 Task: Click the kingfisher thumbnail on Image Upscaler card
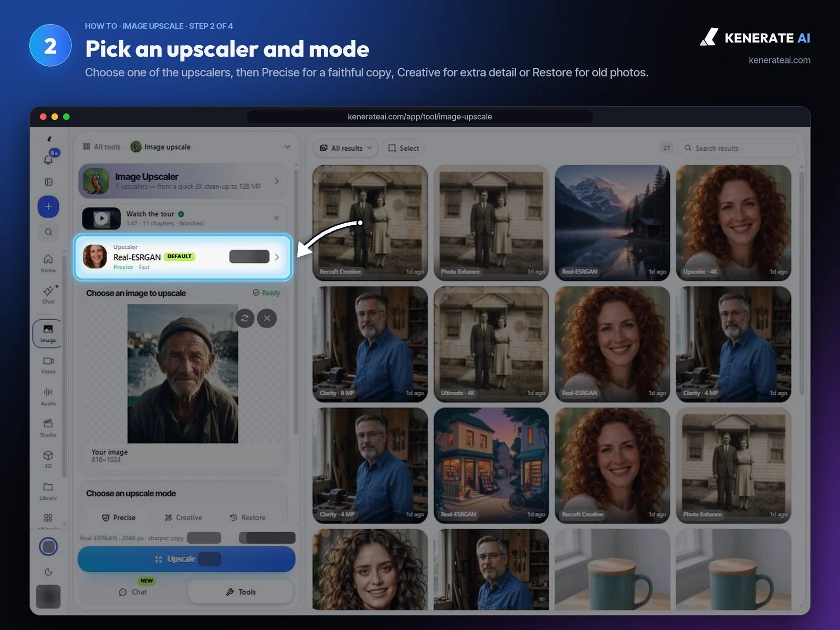[96, 181]
